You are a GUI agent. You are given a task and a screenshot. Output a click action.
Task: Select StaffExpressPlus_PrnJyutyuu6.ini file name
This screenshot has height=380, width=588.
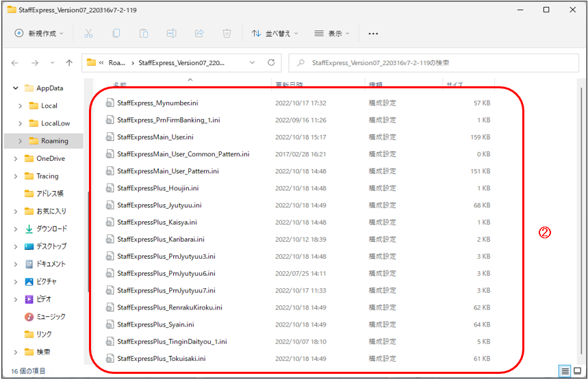[166, 273]
